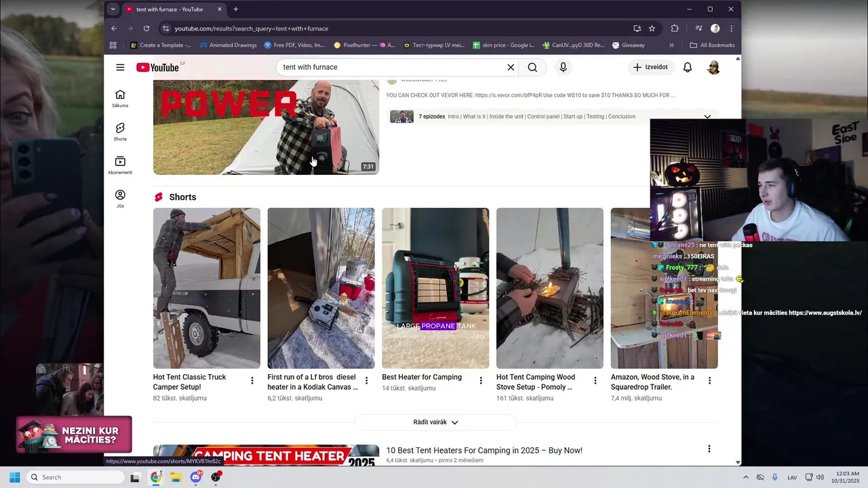Open Discord from the taskbar
This screenshot has width=868, height=488.
[196, 477]
